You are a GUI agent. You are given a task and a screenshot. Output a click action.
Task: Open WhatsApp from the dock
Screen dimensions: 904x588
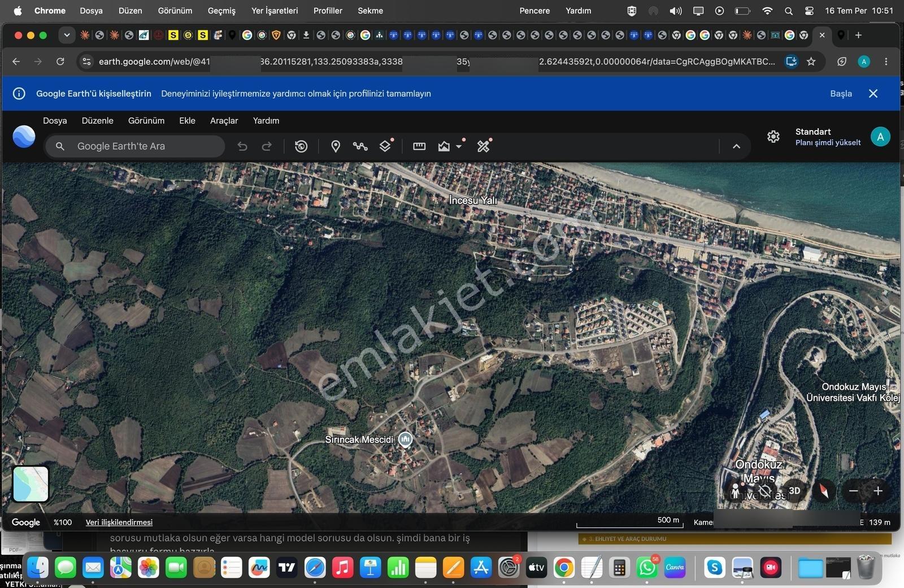[x=647, y=568]
